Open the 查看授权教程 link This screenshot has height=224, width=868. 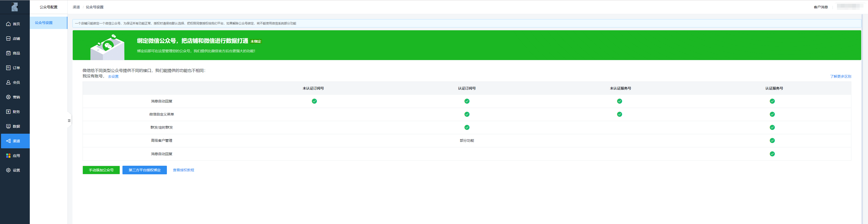(183, 170)
